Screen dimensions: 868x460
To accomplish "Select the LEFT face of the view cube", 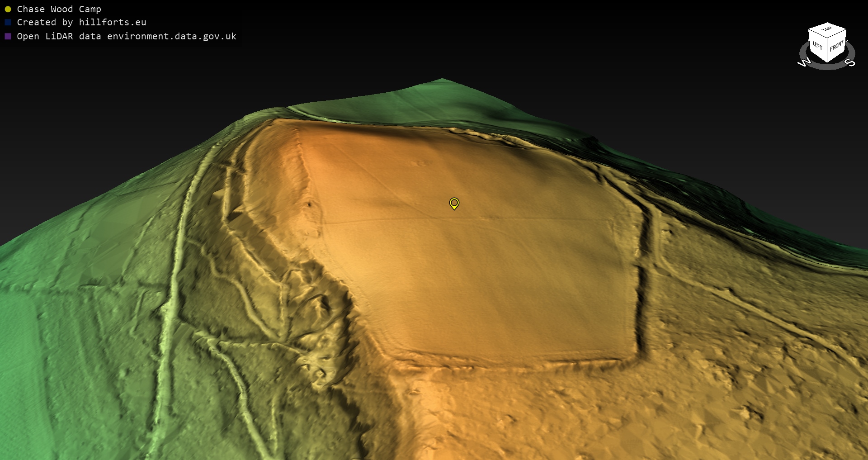I will [817, 45].
